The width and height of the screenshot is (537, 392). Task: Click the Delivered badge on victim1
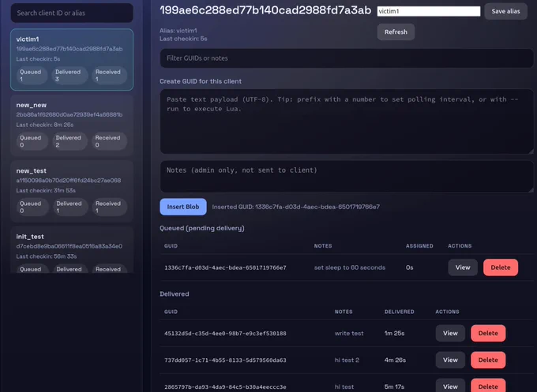click(x=69, y=75)
